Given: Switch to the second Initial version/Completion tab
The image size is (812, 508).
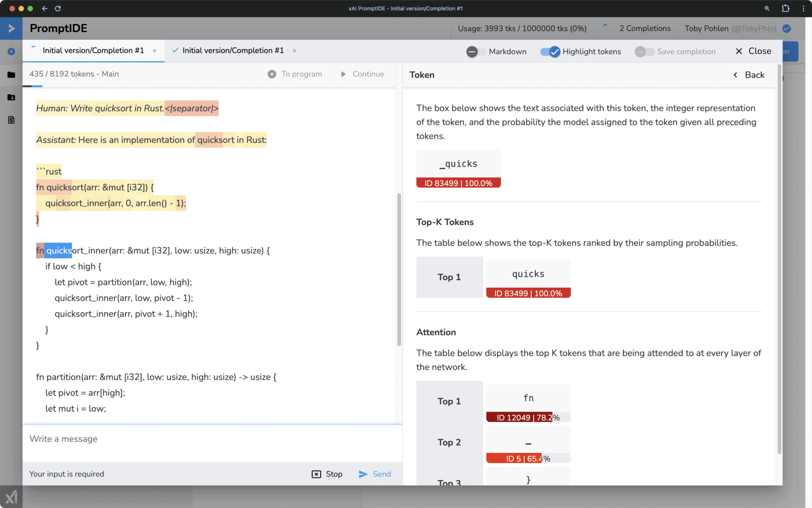Looking at the screenshot, I should [233, 50].
